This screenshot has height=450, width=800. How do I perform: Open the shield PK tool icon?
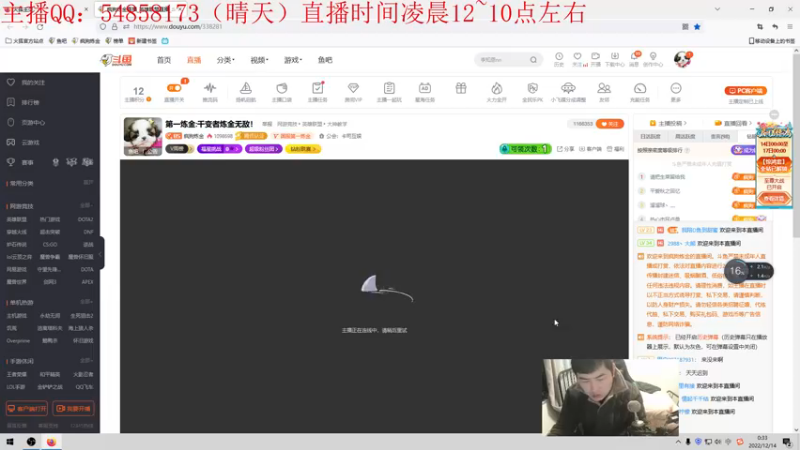point(532,88)
